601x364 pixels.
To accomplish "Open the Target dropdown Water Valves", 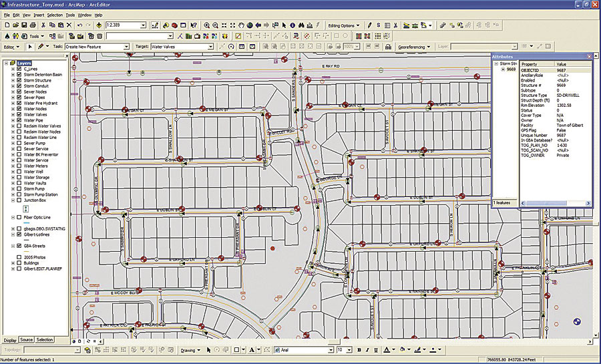I will (x=210, y=47).
